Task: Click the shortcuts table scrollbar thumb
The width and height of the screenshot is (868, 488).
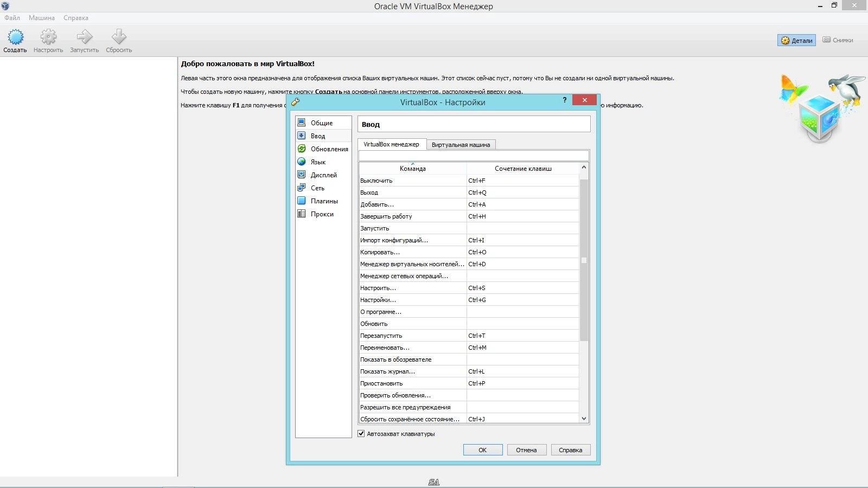Action: [584, 260]
